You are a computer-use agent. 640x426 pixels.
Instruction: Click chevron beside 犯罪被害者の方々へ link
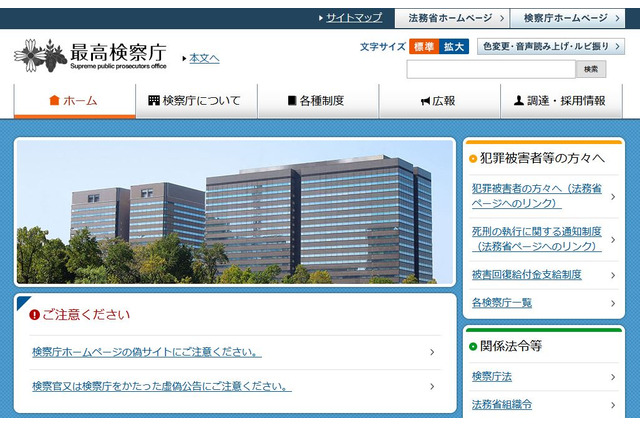[613, 197]
